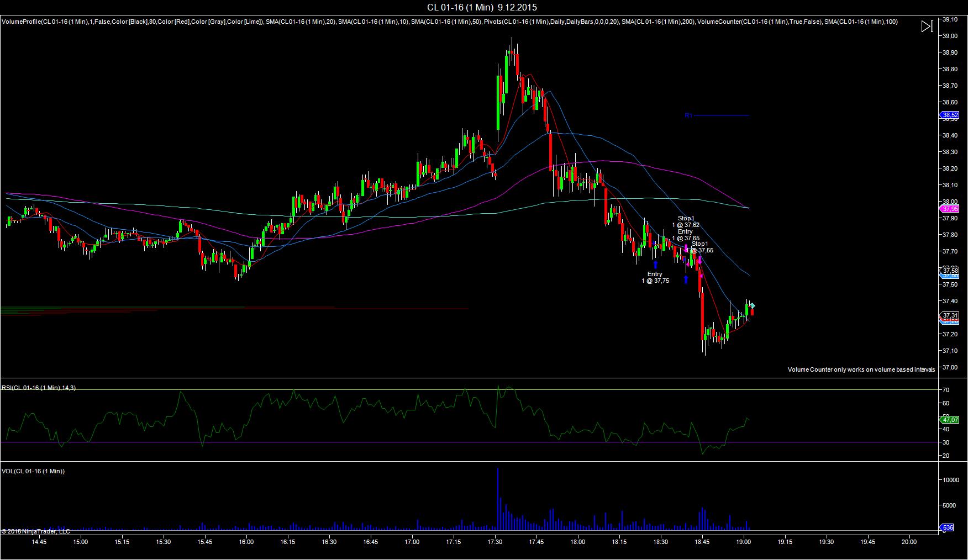The height and width of the screenshot is (560, 968).
Task: Click the 37,20 price axis label
Action: point(950,334)
